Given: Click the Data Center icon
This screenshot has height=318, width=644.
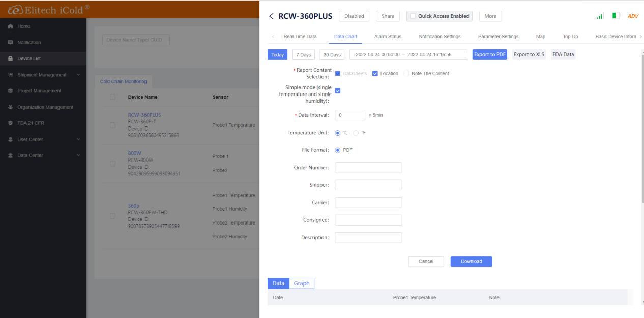Looking at the screenshot, I should pos(10,155).
